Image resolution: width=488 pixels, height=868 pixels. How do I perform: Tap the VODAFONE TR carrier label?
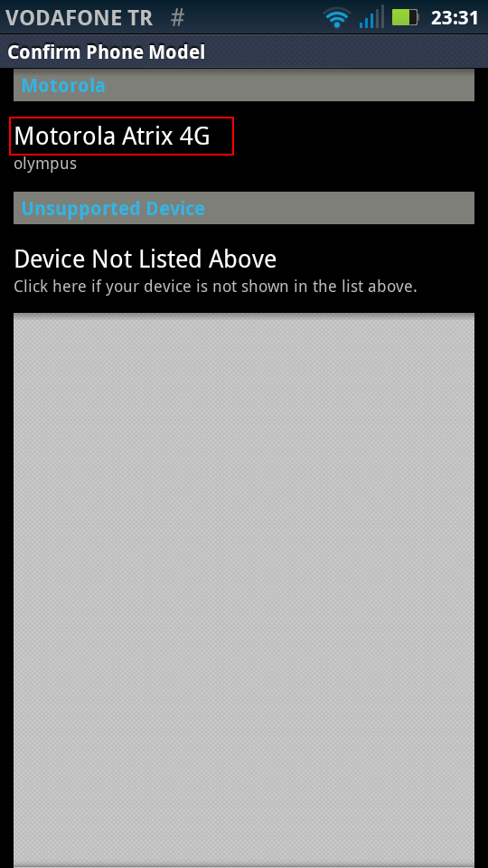pos(80,18)
